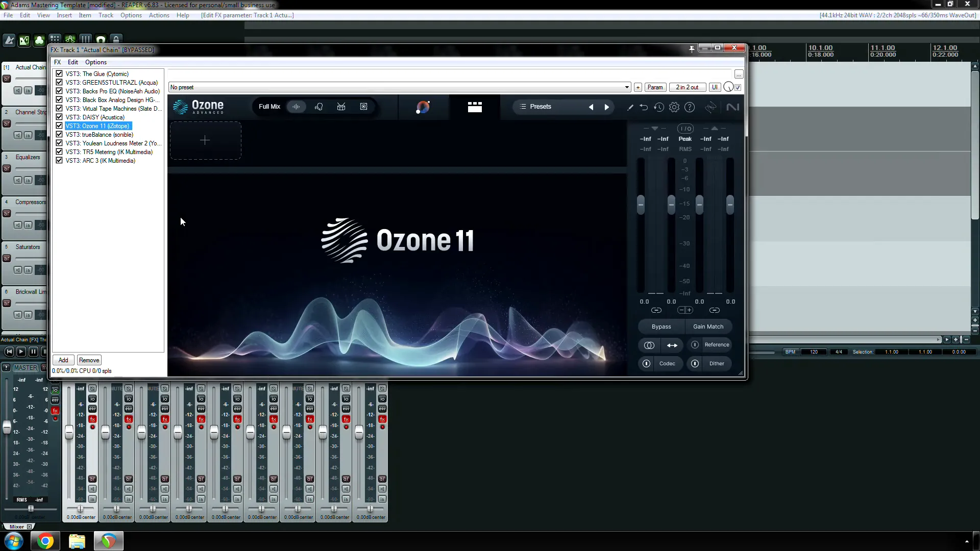Open Ozone Settings gear icon
Viewport: 980px width, 551px height.
tap(674, 107)
